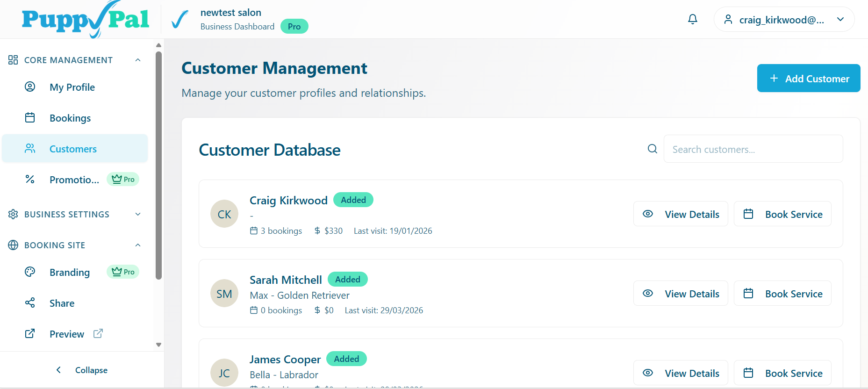This screenshot has height=389, width=868.
Task: Click the Promotions percent icon
Action: point(30,179)
